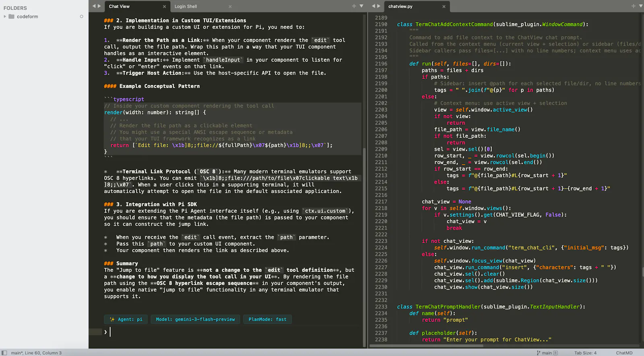Viewport: 644px width, 356px height.
Task: Click the PlanMode: fast button
Action: point(267,319)
